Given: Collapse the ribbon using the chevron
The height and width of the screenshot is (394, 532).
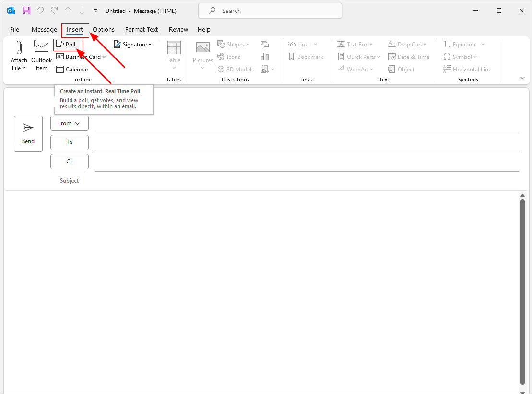Looking at the screenshot, I should coord(522,78).
